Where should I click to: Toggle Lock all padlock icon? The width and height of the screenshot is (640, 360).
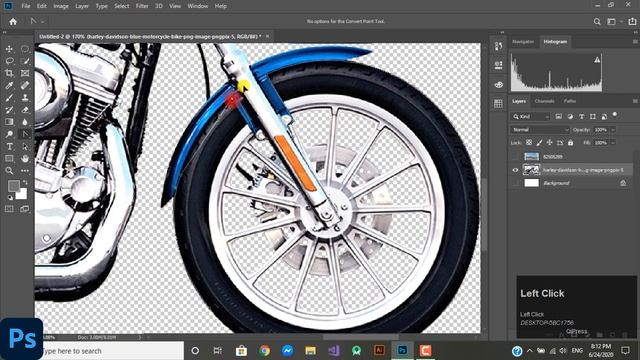point(571,142)
